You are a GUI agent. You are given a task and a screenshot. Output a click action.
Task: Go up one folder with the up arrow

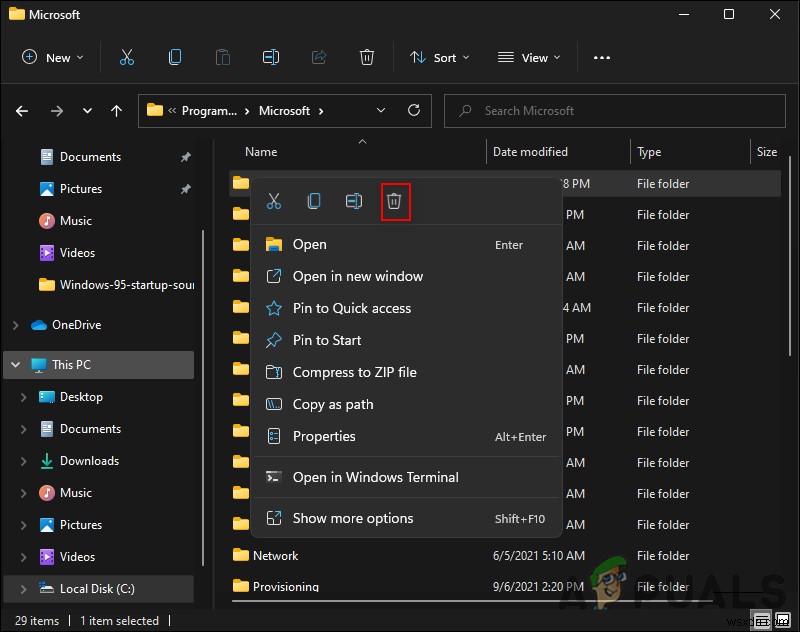(117, 111)
